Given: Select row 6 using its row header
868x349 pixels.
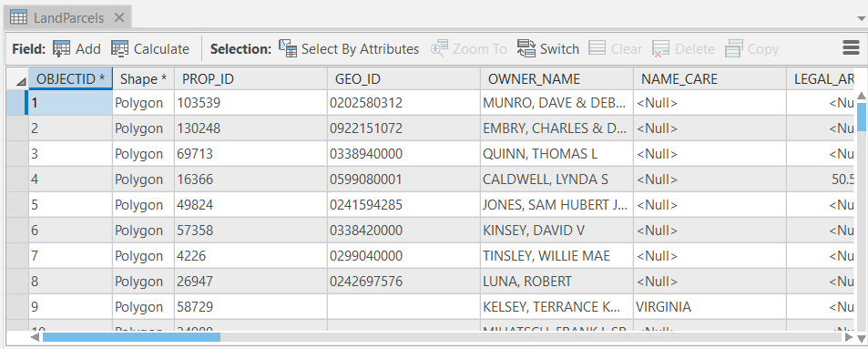Looking at the screenshot, I should [17, 230].
